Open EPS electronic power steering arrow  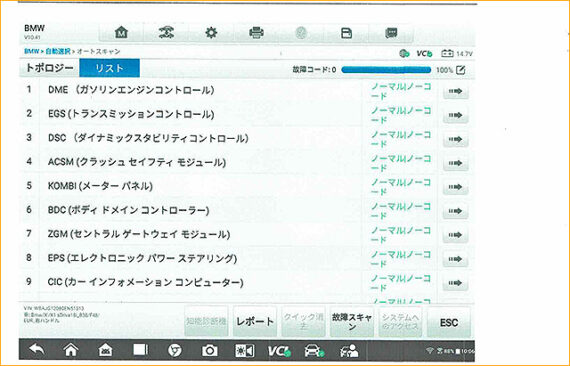(455, 259)
